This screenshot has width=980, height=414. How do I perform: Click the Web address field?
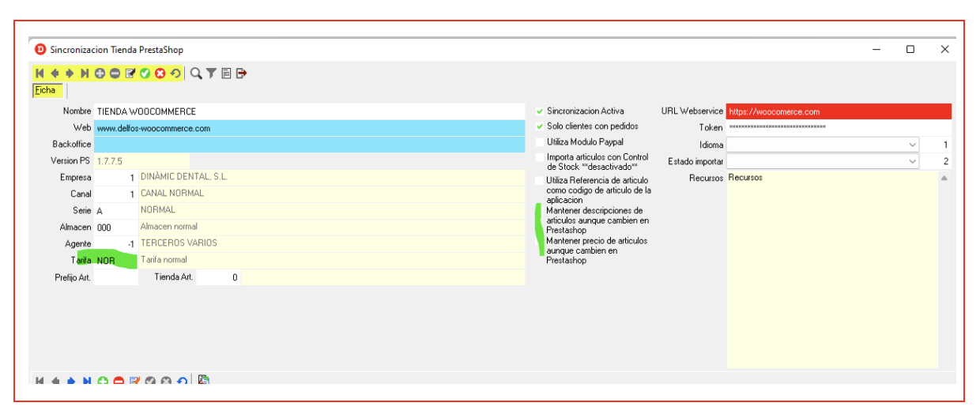[309, 128]
